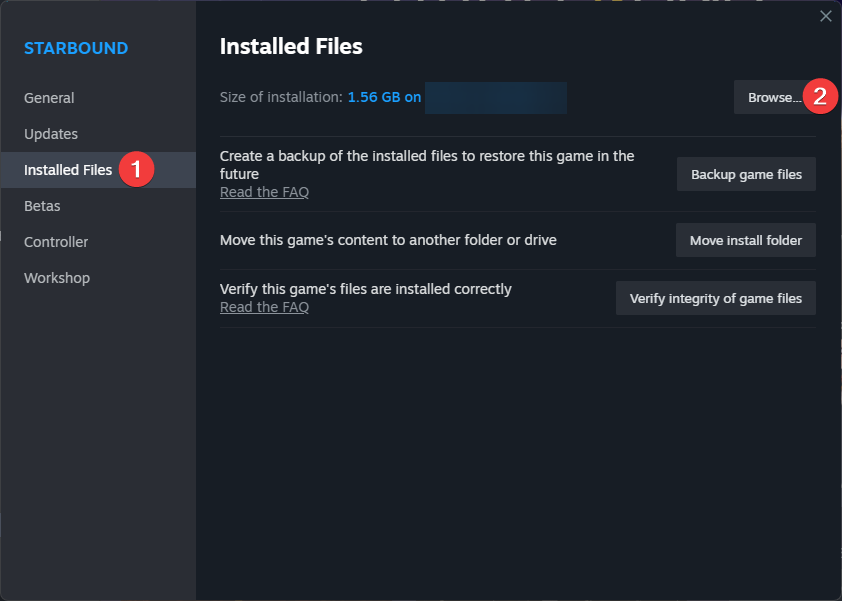Screen dimensions: 842x601
Task: Switch to the Updates tab
Action: coord(51,134)
